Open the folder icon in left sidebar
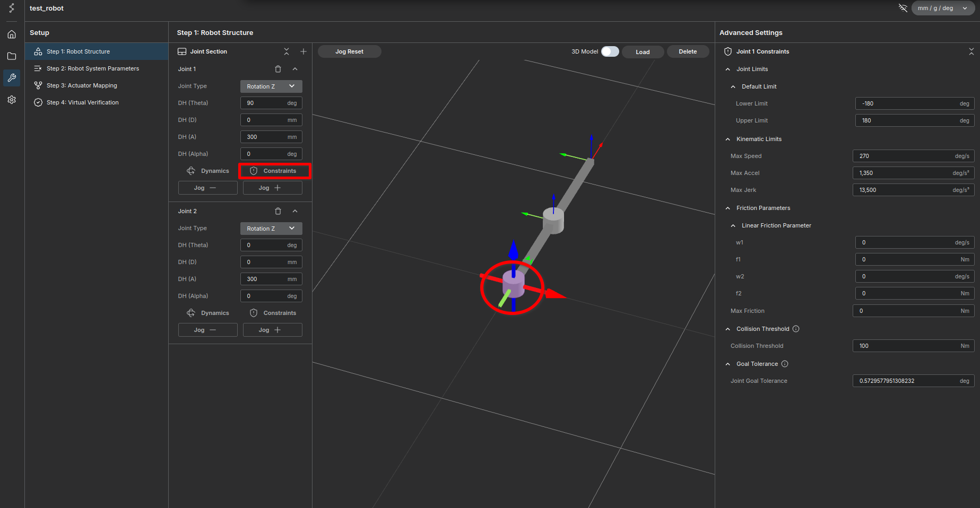Screen dimensions: 980x508 [12, 56]
